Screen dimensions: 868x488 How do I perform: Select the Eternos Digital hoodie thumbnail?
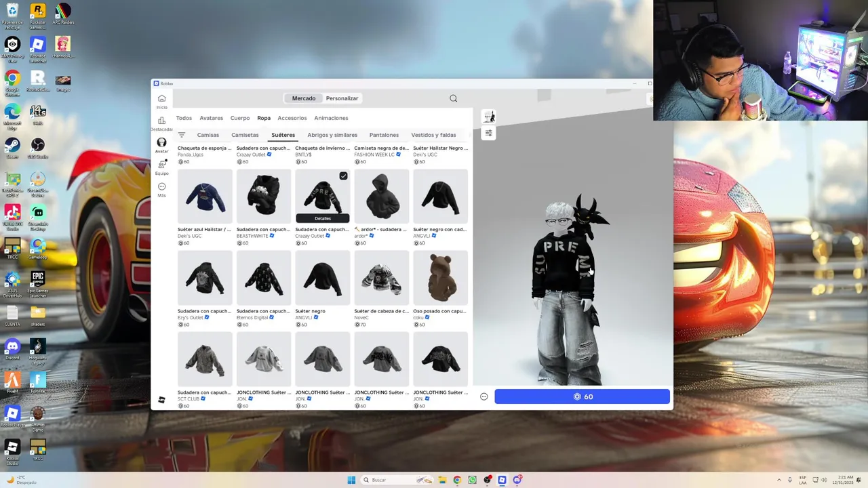coord(264,278)
